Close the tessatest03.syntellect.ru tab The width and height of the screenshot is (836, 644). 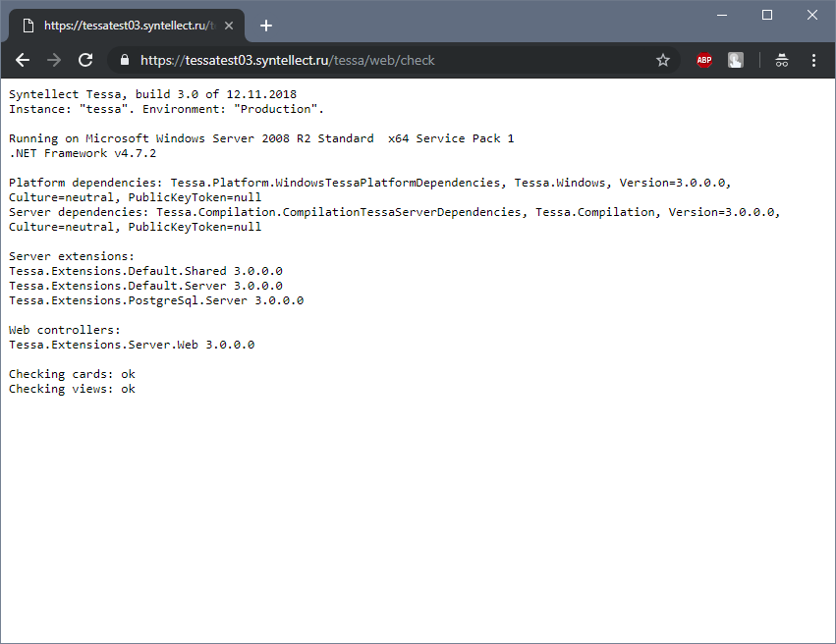232,26
